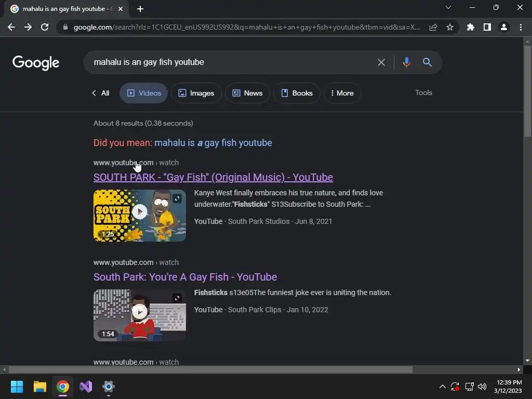Submit search with magnifier icon
The image size is (532, 399).
(427, 62)
